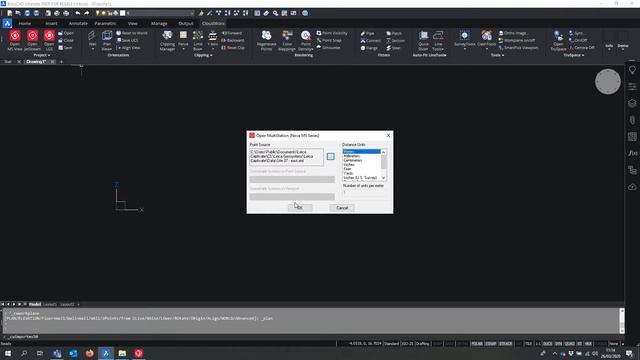This screenshot has width=640, height=360.
Task: Open the layers panel icon on right sidebar
Action: [632, 103]
